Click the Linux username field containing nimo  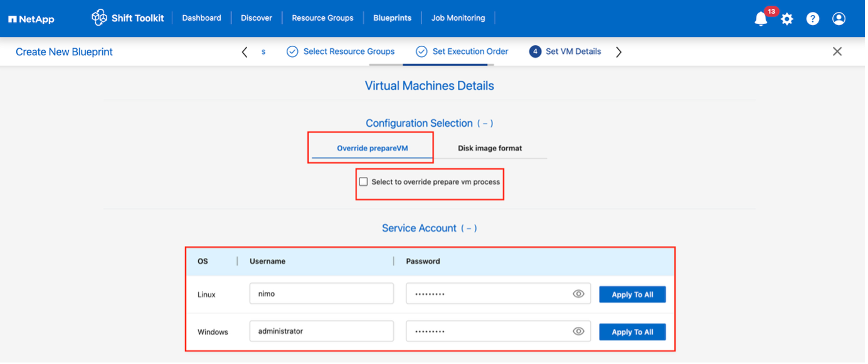coord(321,294)
